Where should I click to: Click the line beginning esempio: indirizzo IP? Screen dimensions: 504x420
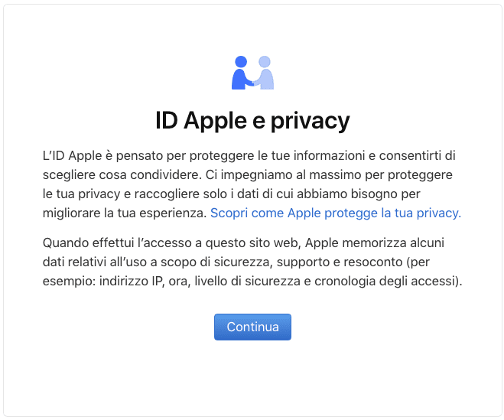[x=252, y=281]
